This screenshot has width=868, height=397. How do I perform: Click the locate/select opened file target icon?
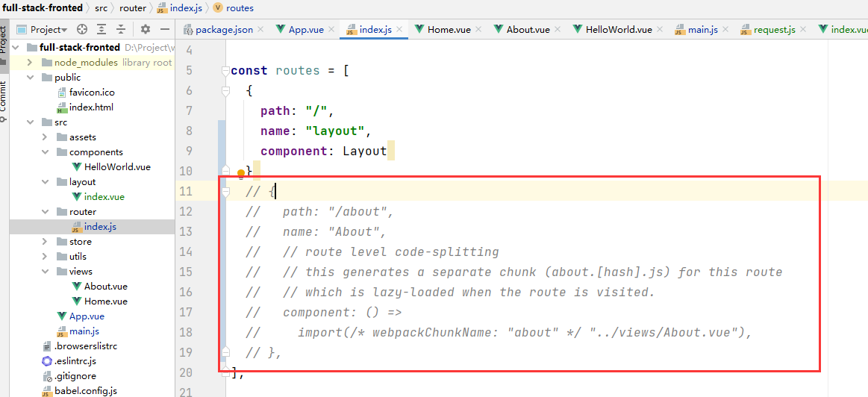[82, 29]
